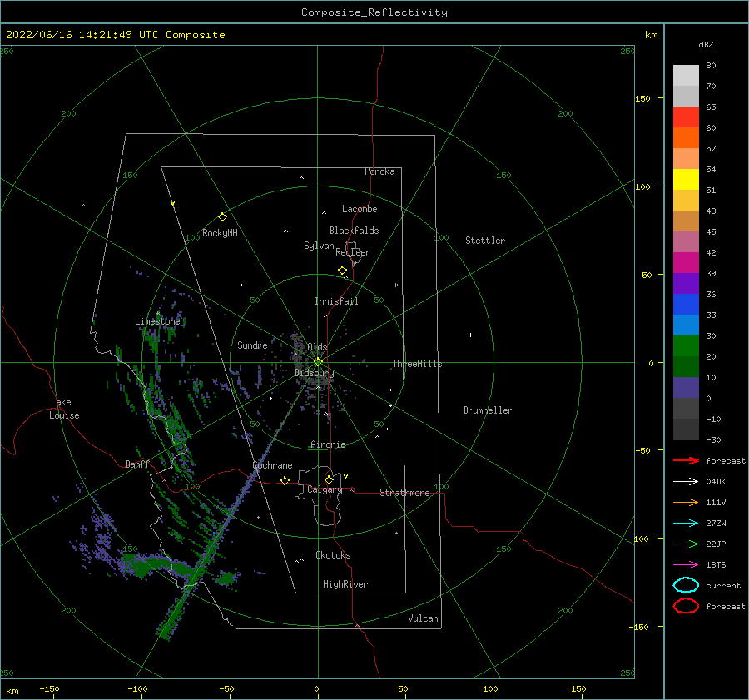Select the Lake Louise label
Viewport: 749px width, 700px height.
click(x=64, y=409)
